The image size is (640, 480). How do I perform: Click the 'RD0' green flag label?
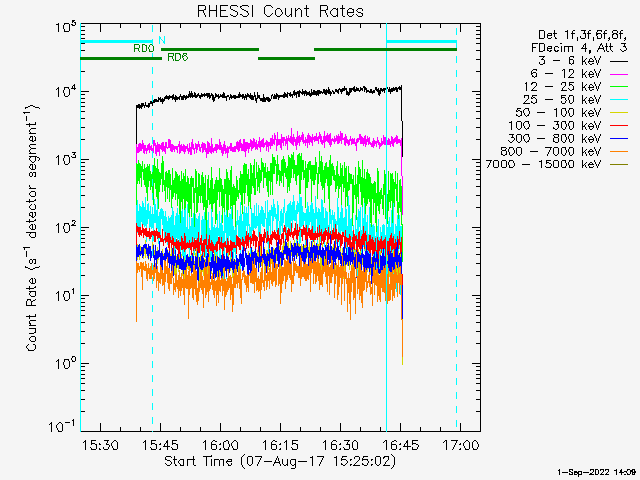click(144, 49)
